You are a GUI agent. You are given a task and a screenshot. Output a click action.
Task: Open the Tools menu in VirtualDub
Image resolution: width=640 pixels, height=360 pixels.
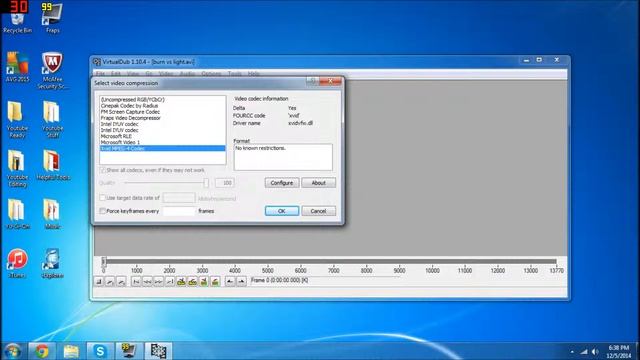[x=234, y=74]
